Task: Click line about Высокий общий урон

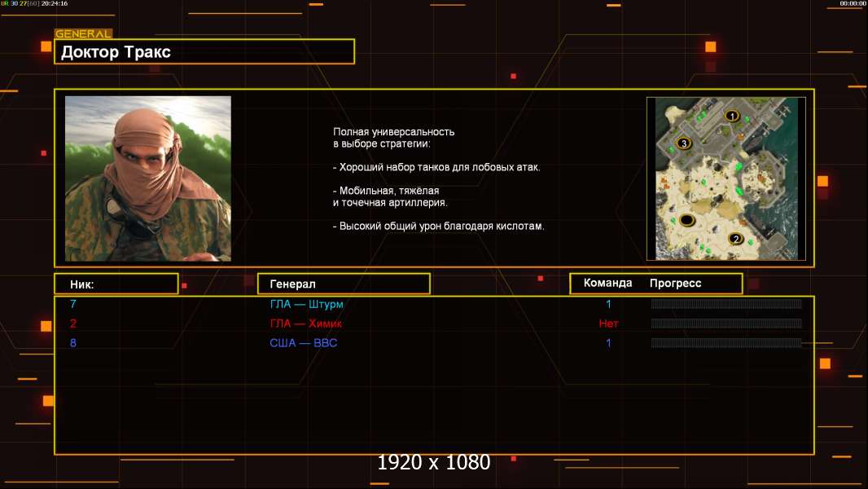Action: (x=438, y=226)
